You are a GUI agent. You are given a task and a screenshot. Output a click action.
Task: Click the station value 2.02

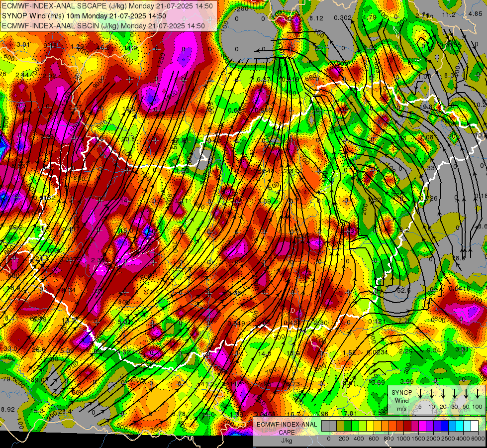49,76
